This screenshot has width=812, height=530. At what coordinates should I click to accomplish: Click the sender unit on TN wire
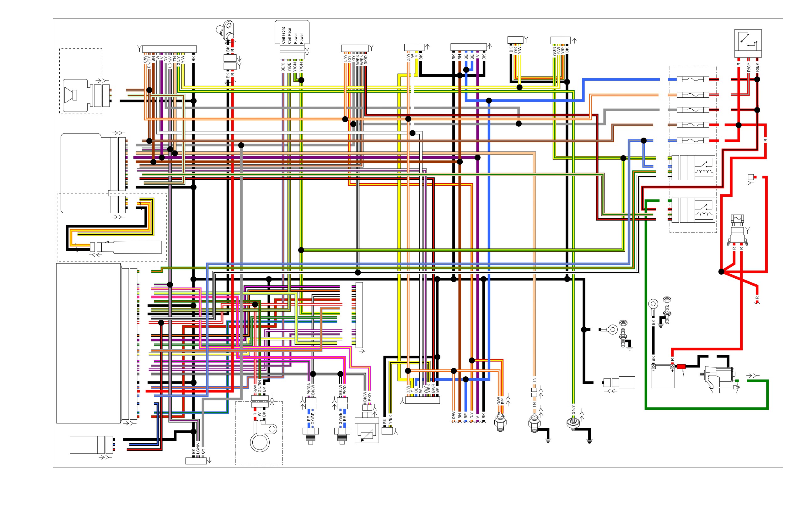pyautogui.click(x=534, y=423)
